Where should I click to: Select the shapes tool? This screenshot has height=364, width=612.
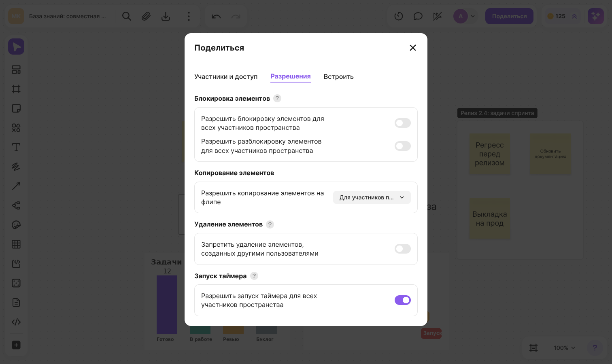click(16, 128)
